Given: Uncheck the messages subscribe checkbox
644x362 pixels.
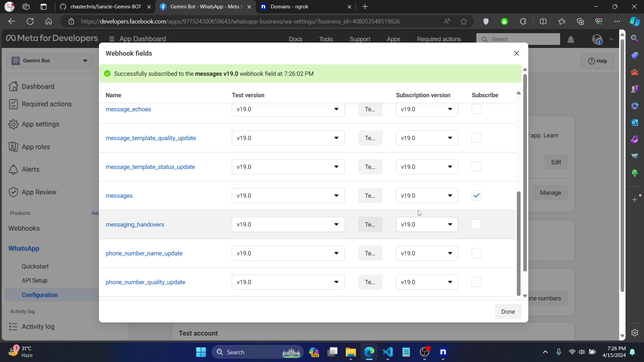Looking at the screenshot, I should pyautogui.click(x=476, y=195).
